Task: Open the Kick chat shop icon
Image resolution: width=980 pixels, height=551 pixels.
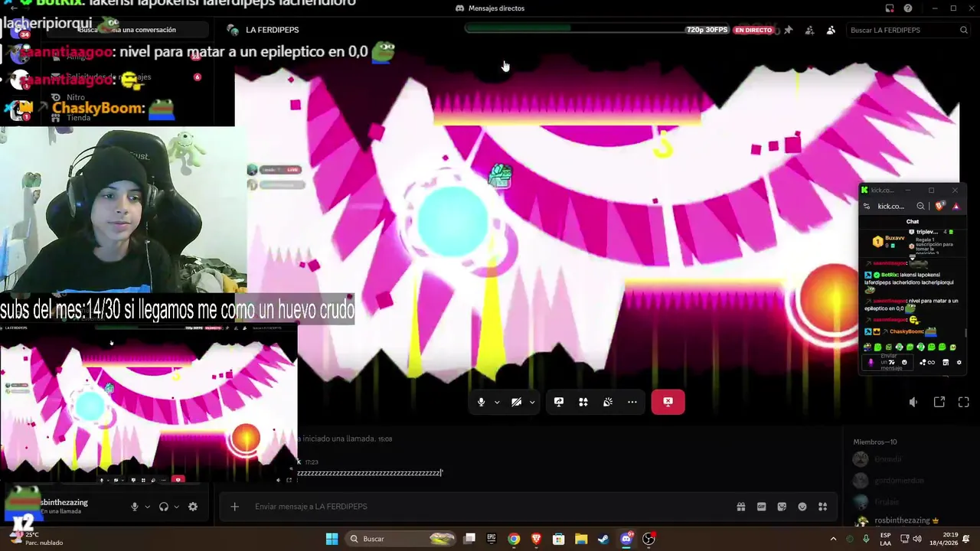Action: click(x=946, y=363)
